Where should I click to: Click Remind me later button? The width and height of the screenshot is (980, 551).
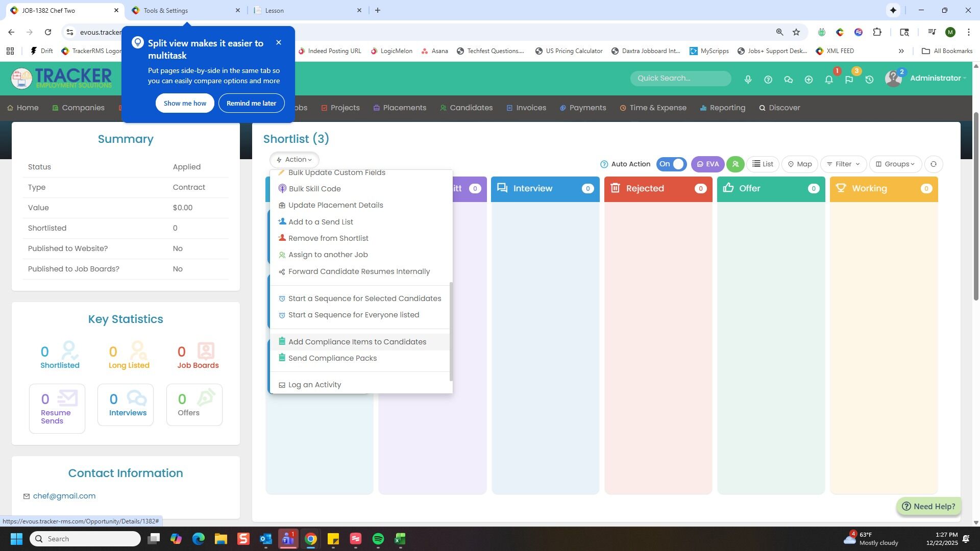coord(251,103)
